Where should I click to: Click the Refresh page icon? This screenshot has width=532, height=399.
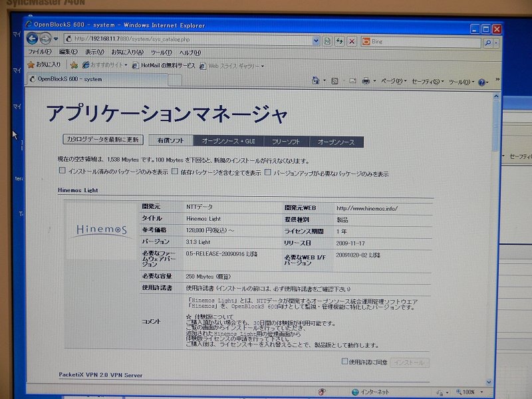pyautogui.click(x=340, y=41)
